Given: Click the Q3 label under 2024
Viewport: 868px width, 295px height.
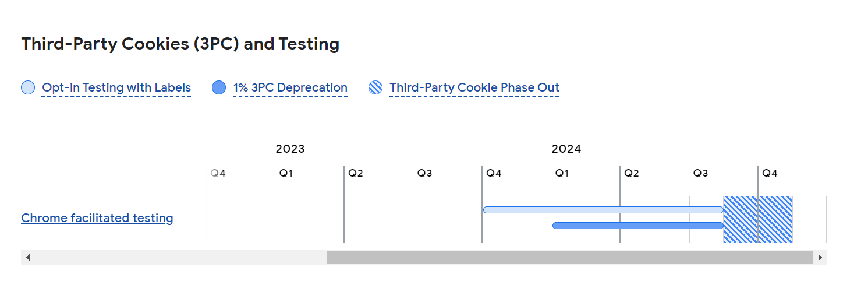Looking at the screenshot, I should click(x=700, y=173).
